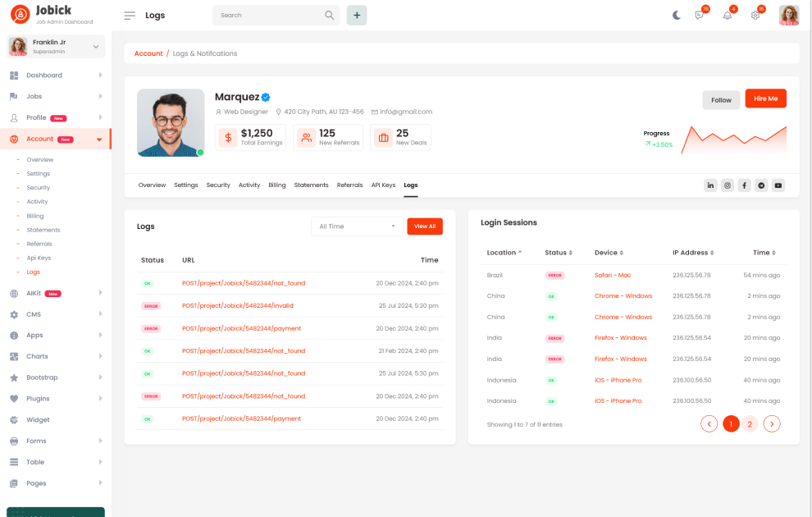Viewport: 812px width, 517px height.
Task: Open the notifications bell
Action: point(728,16)
